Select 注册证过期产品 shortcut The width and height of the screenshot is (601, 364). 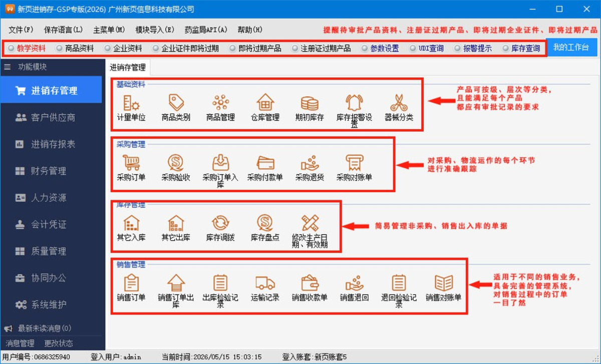[321, 49]
